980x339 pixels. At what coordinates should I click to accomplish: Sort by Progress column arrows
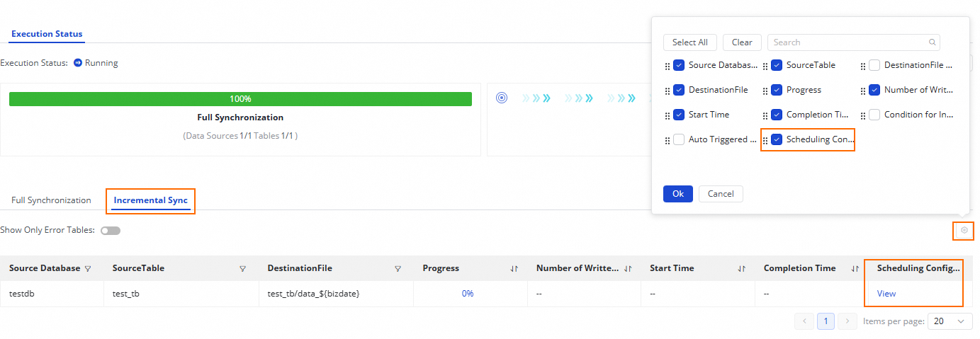[x=514, y=269]
